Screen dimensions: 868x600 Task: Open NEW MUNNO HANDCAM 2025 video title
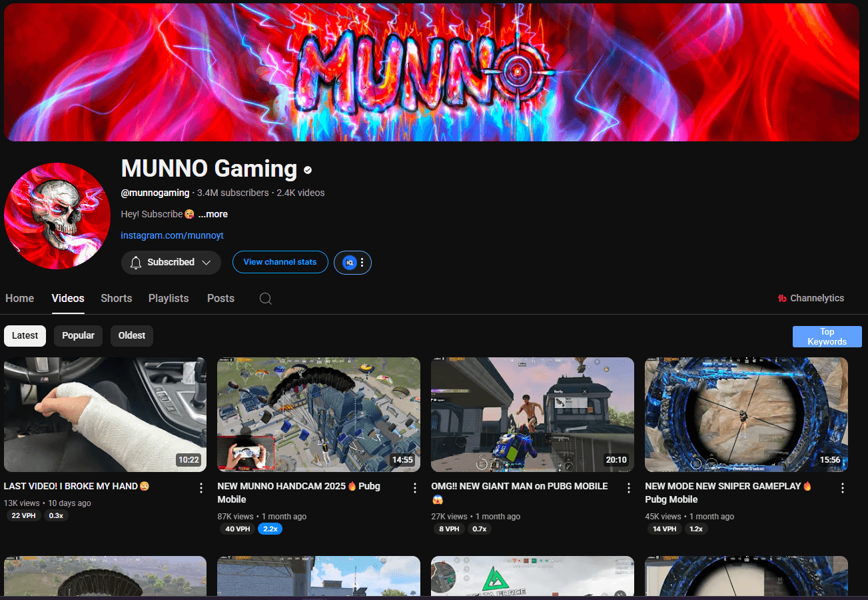[298, 493]
